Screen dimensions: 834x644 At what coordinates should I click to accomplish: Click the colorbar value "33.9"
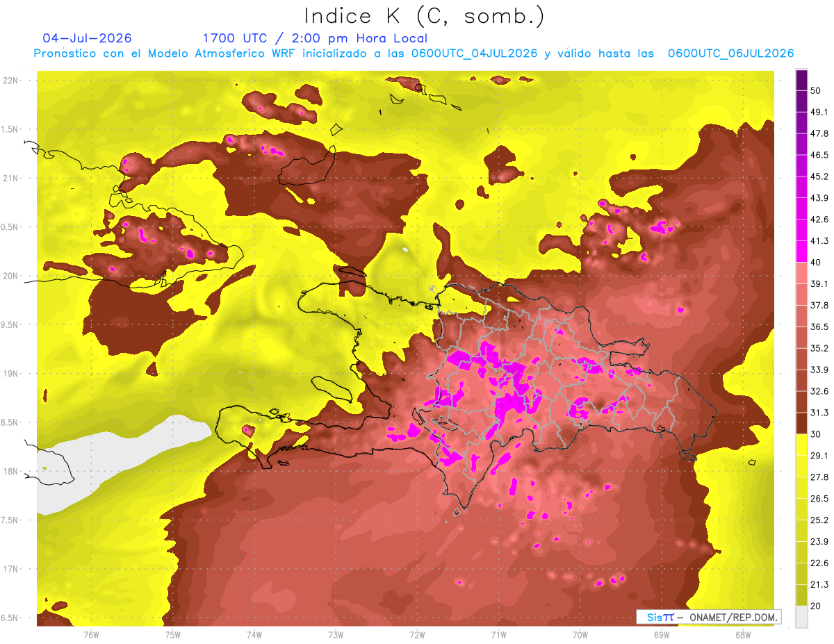tap(819, 370)
